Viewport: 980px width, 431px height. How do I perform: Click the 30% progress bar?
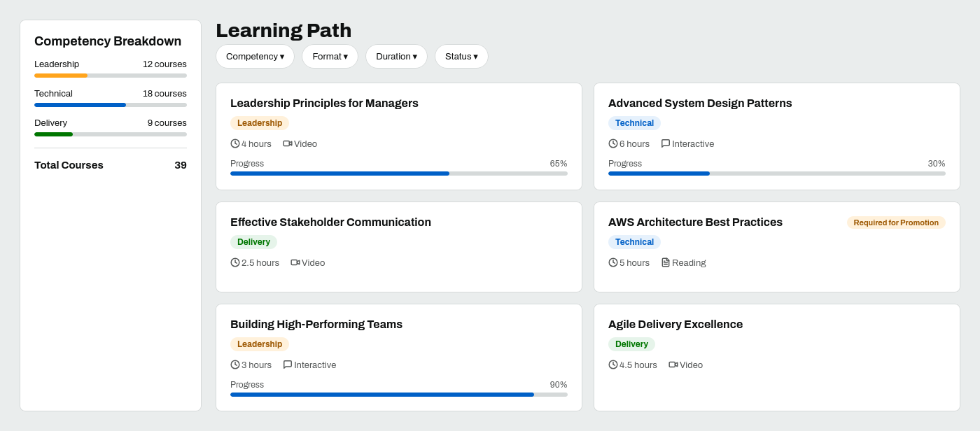click(x=777, y=174)
